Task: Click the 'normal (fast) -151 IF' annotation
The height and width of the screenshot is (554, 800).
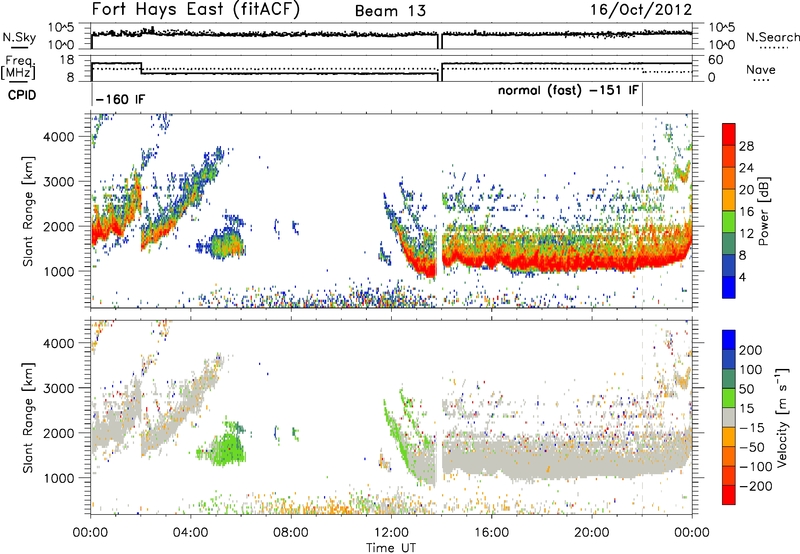Action: 568,91
